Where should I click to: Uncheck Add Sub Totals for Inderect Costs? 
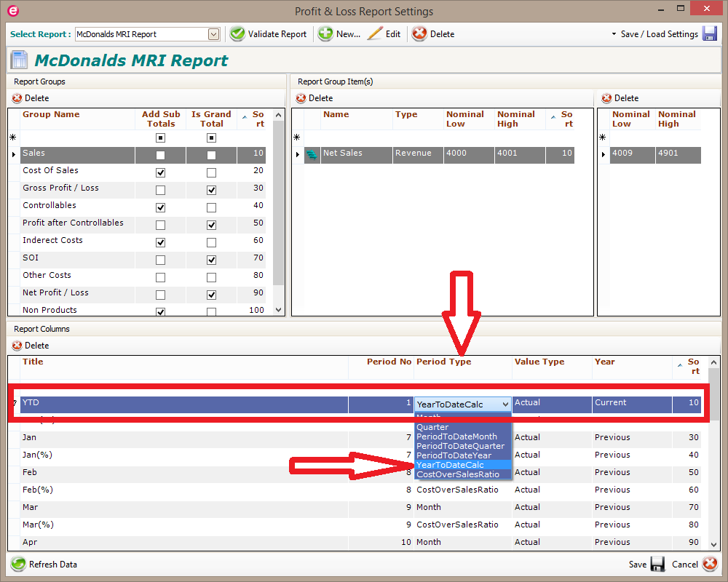[160, 242]
